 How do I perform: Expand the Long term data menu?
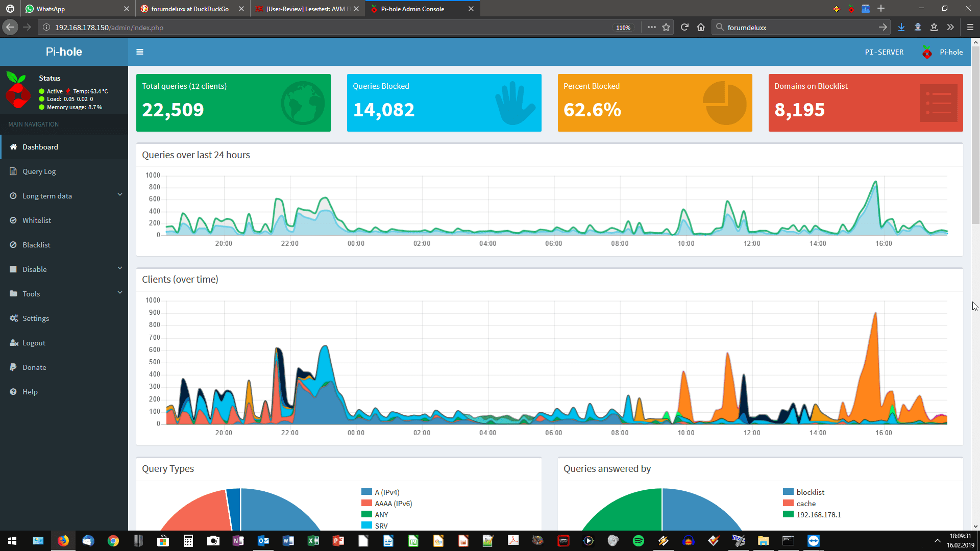coord(64,196)
